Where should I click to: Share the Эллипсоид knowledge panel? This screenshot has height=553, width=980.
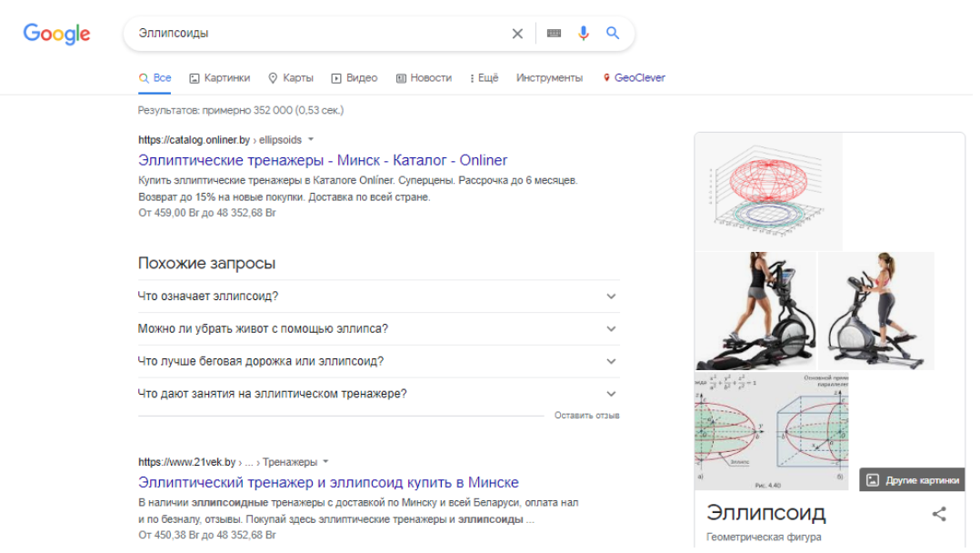[x=939, y=514]
